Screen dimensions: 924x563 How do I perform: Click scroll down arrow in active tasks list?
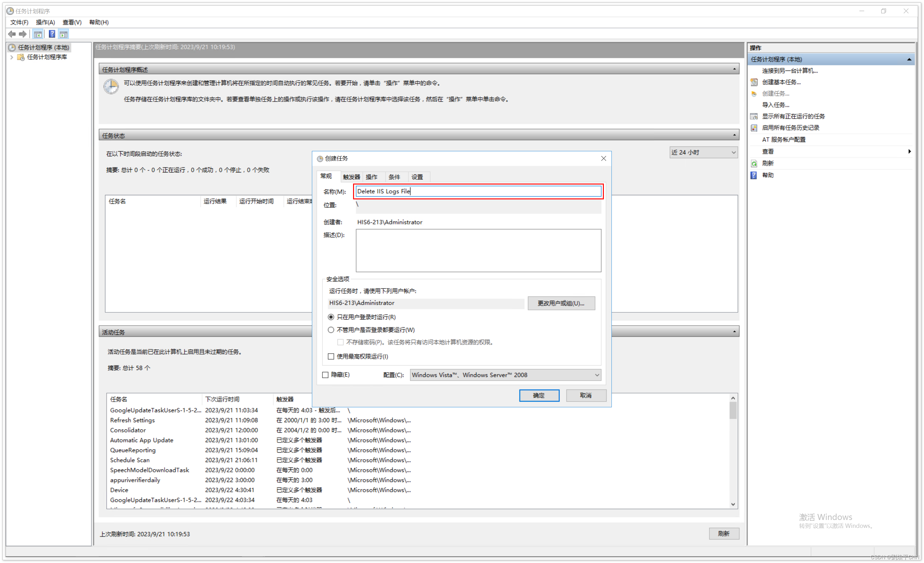tap(733, 504)
